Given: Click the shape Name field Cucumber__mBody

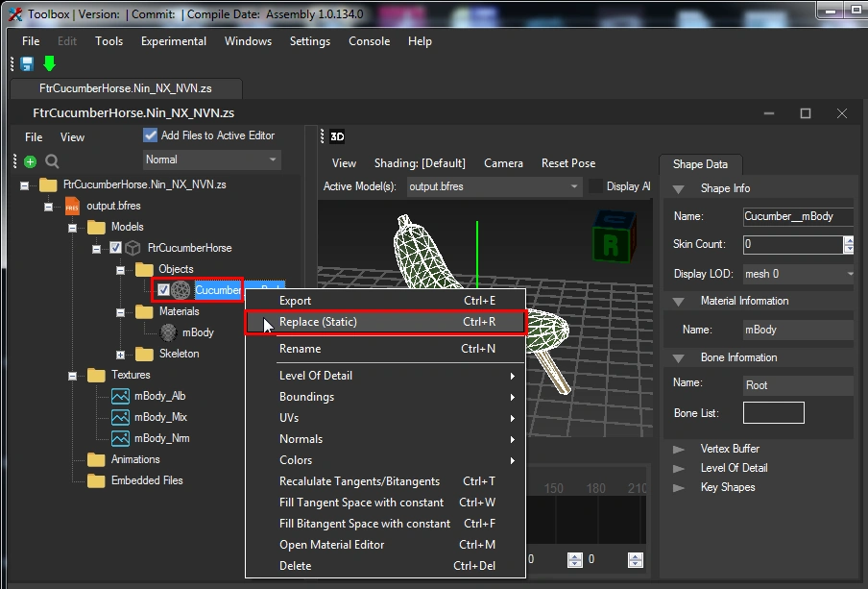Looking at the screenshot, I should (x=798, y=216).
